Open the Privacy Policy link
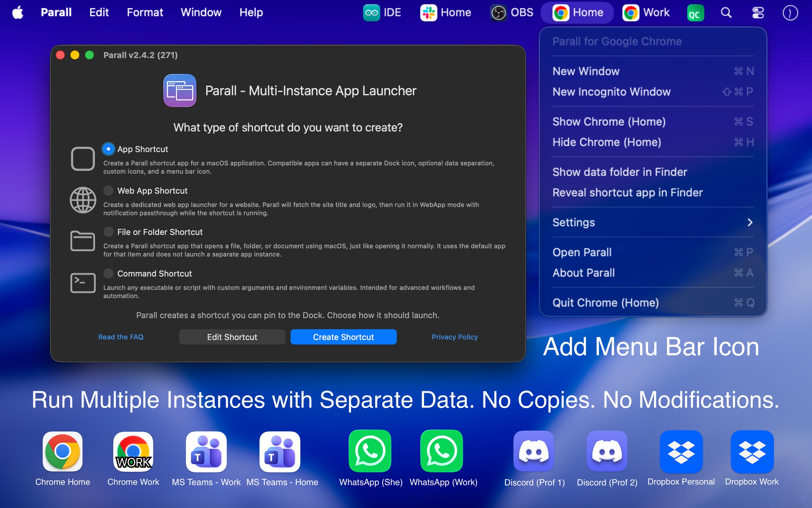This screenshot has width=812, height=508. pos(455,337)
